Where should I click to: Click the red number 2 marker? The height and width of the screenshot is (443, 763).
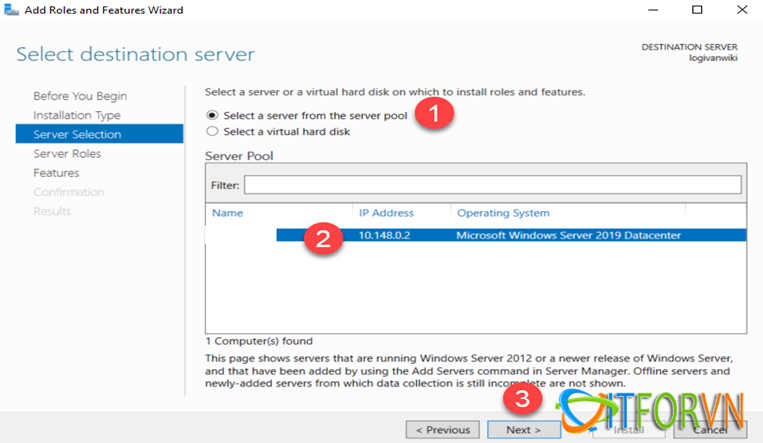pyautogui.click(x=323, y=240)
